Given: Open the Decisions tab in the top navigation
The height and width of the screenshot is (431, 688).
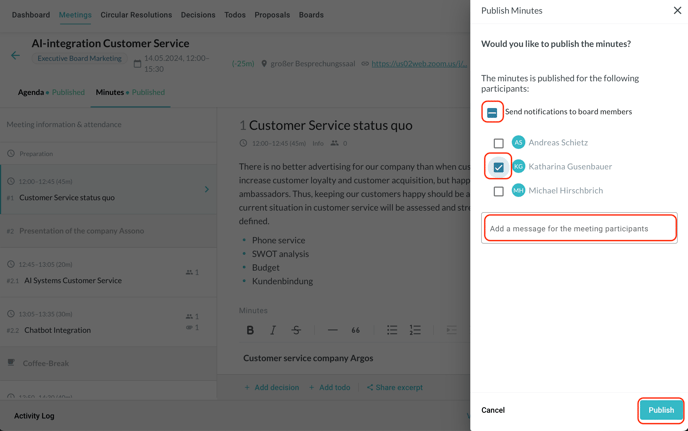Looking at the screenshot, I should [198, 15].
